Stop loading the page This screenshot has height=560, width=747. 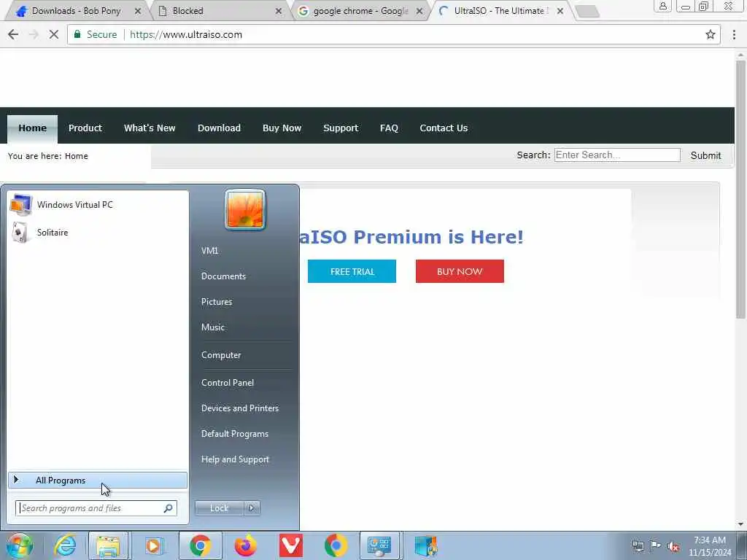tap(54, 34)
